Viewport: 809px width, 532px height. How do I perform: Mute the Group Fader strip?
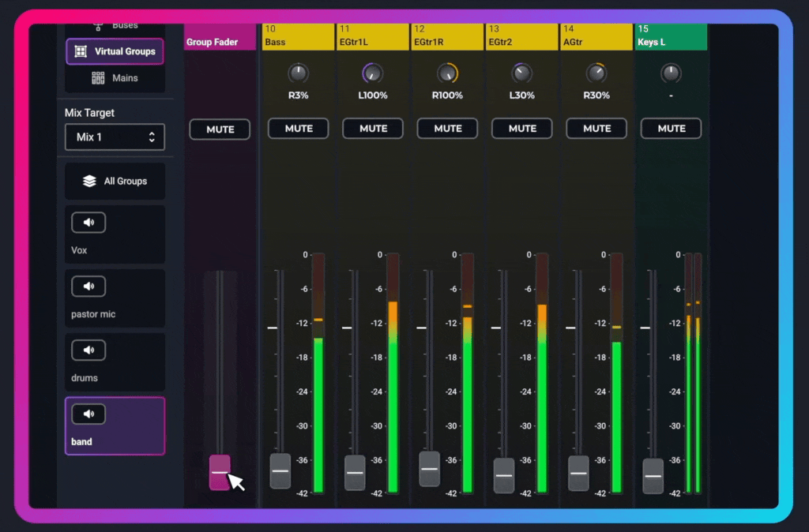[x=220, y=130]
